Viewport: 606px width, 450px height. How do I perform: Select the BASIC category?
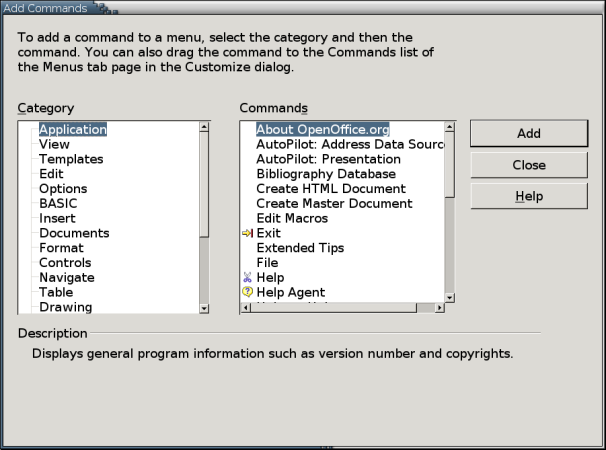[x=59, y=203]
